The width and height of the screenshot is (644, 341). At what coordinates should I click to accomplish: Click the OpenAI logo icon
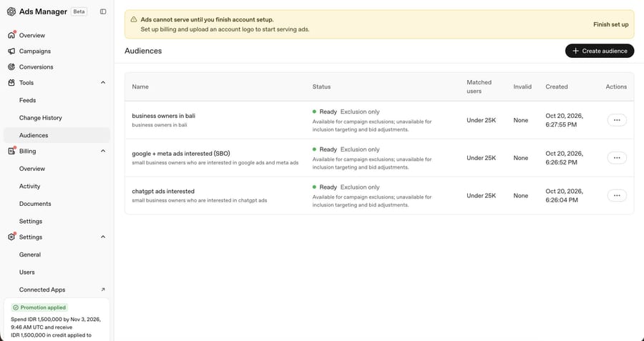pyautogui.click(x=11, y=11)
